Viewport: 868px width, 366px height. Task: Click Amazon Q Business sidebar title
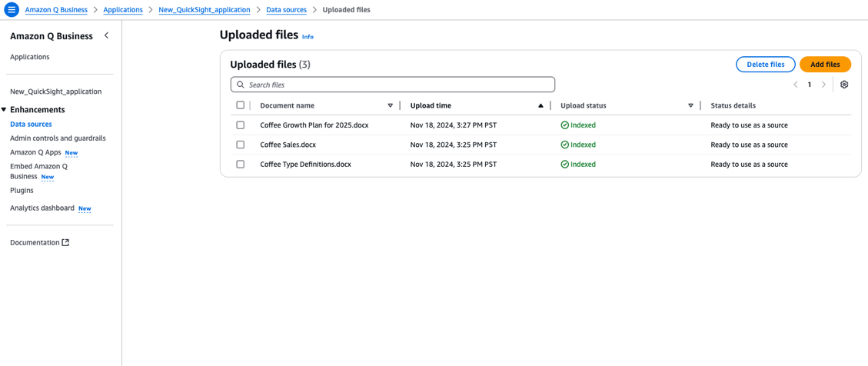(52, 36)
